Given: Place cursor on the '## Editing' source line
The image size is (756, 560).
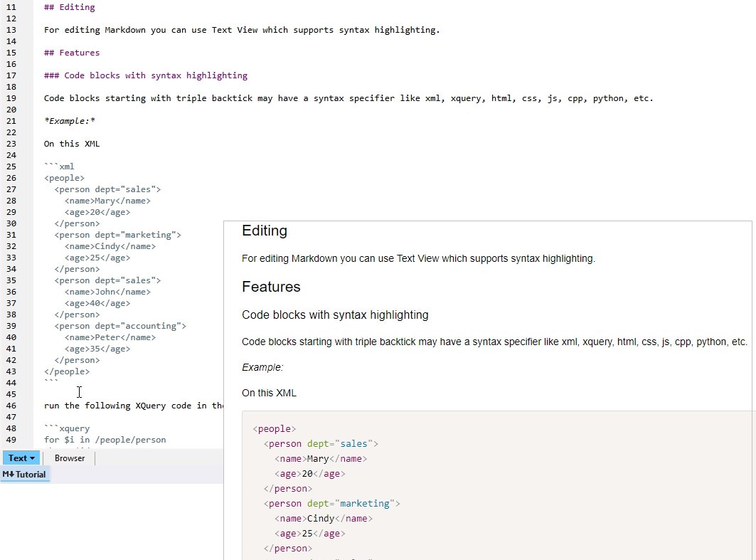Looking at the screenshot, I should tap(69, 7).
